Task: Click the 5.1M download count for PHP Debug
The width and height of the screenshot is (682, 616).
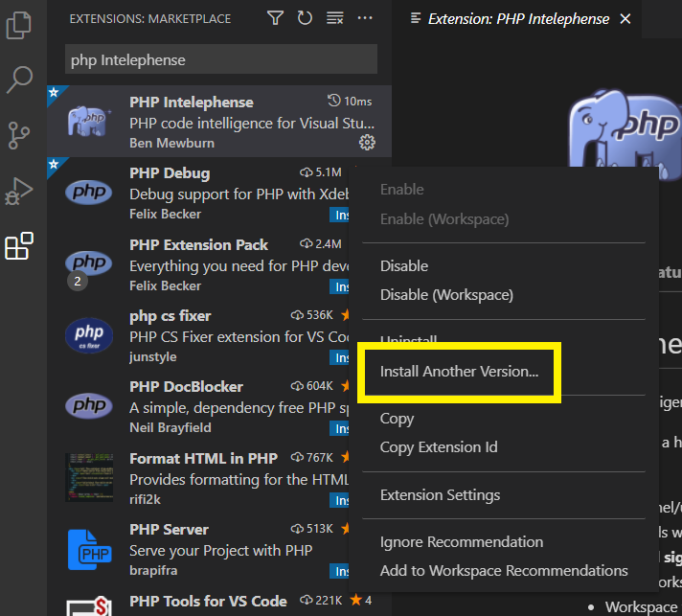Action: (329, 172)
